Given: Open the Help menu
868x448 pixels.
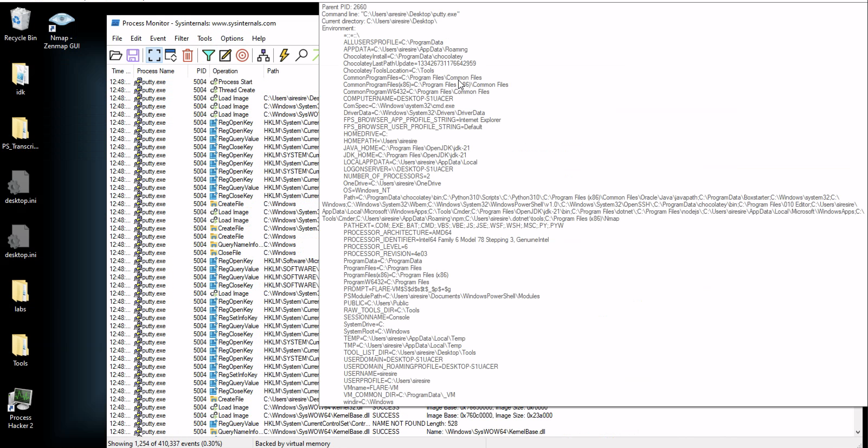Looking at the screenshot, I should click(259, 39).
